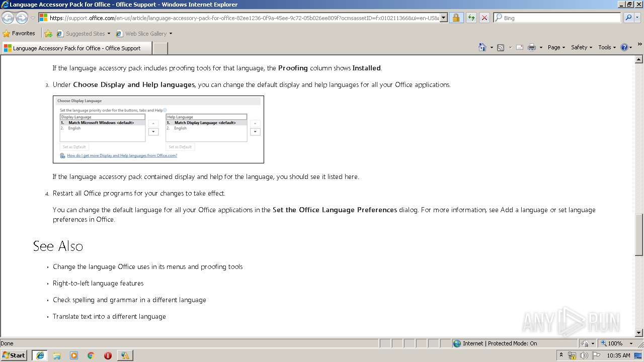This screenshot has width=644, height=362.
Task: Open Opera taskbar icon
Action: pyautogui.click(x=108, y=355)
